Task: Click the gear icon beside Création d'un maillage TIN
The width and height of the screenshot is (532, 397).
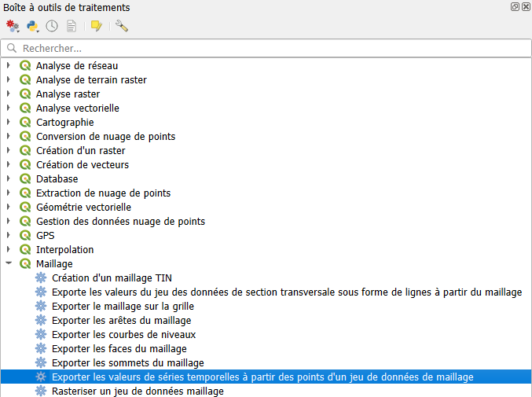Action: coord(41,278)
